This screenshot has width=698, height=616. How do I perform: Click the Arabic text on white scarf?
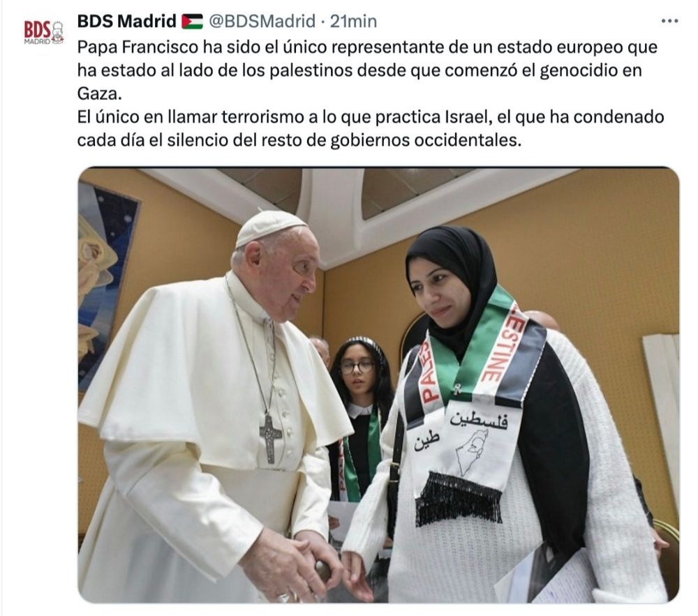(x=479, y=419)
